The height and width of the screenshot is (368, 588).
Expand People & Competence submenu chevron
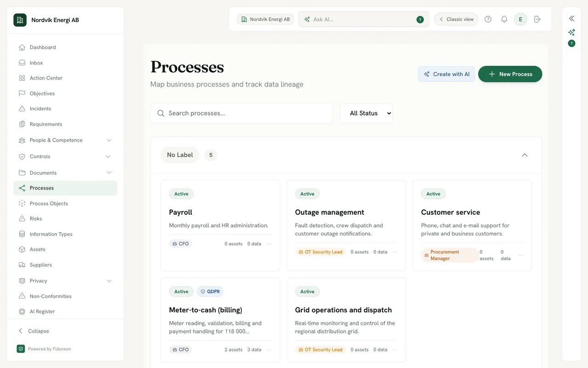[109, 140]
